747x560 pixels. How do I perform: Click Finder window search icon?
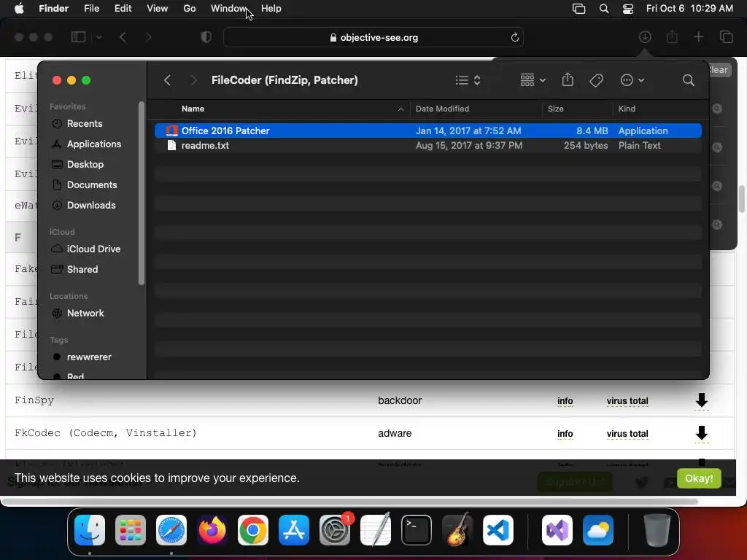(x=688, y=80)
